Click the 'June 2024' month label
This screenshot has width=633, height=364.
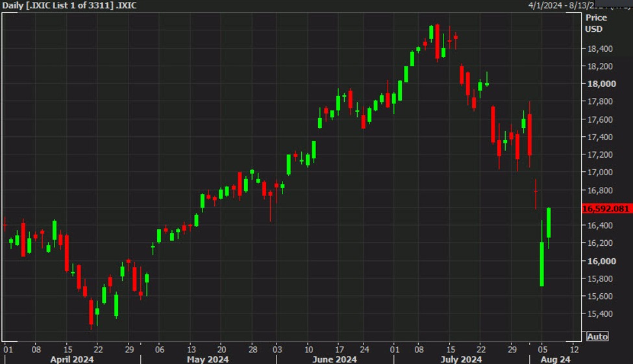click(x=334, y=359)
